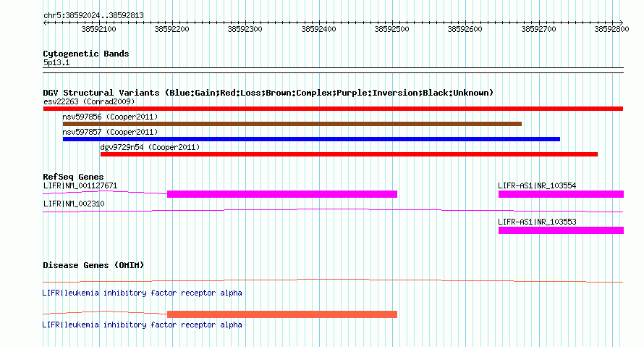Image resolution: width=644 pixels, height=347 pixels.
Task: Click the orange OMIM LIFR exon block
Action: tap(282, 314)
